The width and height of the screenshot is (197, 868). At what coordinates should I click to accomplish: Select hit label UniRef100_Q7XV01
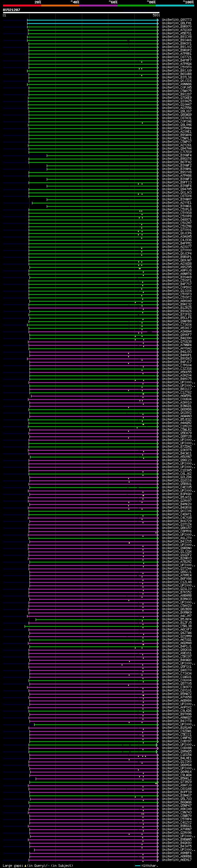pyautogui.click(x=177, y=230)
